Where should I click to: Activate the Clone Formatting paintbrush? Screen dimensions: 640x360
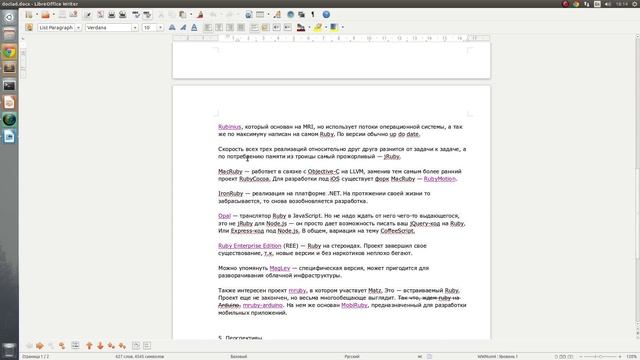(x=200, y=15)
